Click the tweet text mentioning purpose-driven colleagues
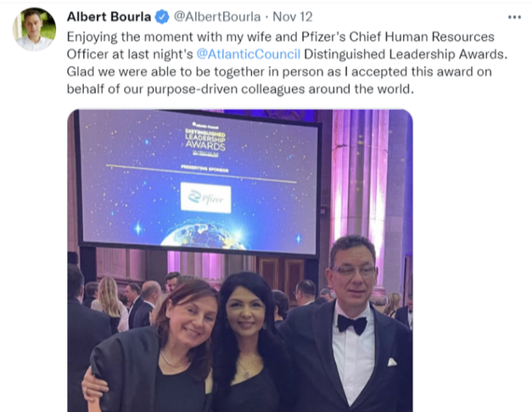The height and width of the screenshot is (412, 532). coord(240,89)
